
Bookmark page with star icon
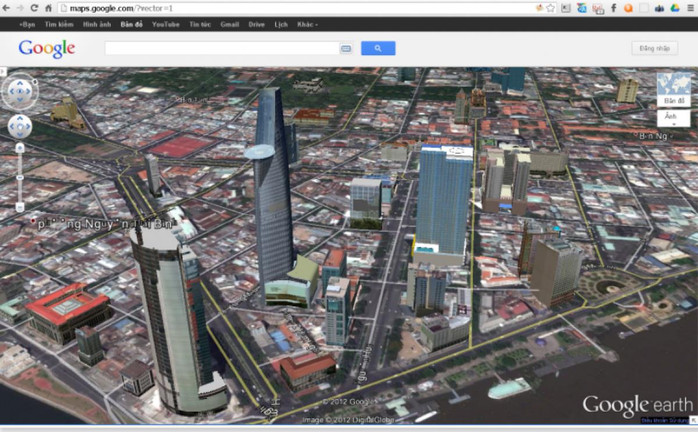point(550,8)
